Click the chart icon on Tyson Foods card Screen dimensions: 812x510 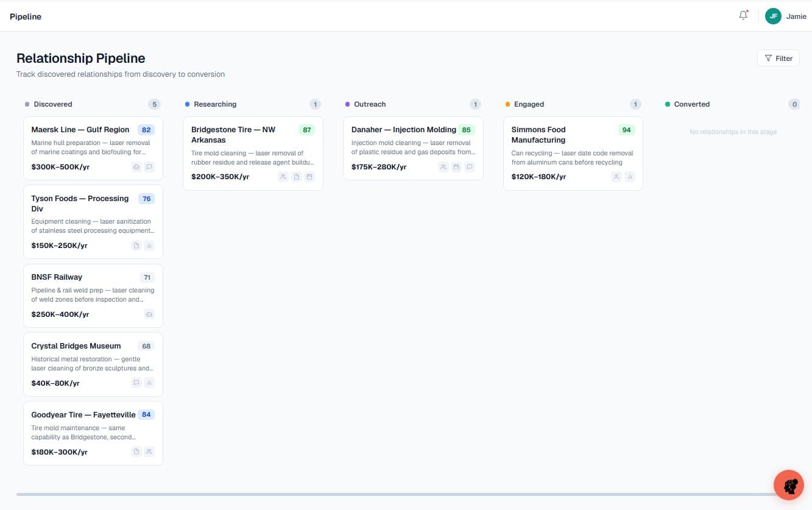click(149, 246)
